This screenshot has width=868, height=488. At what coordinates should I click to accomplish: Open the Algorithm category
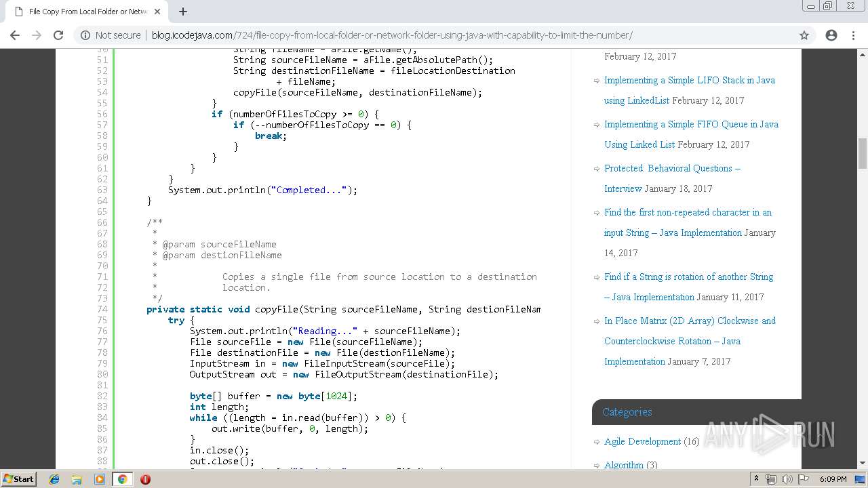624,465
